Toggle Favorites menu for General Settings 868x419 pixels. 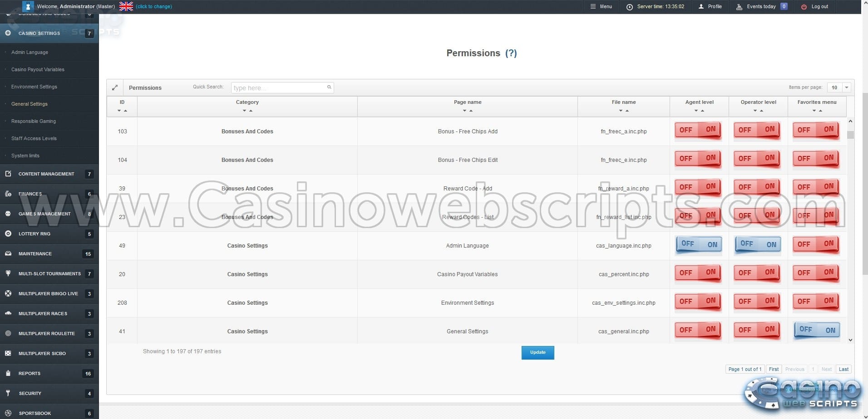coord(816,331)
